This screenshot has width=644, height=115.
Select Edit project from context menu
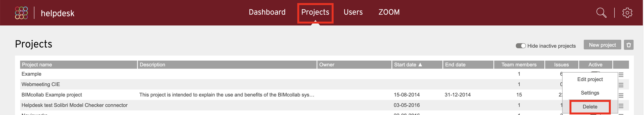(590, 79)
